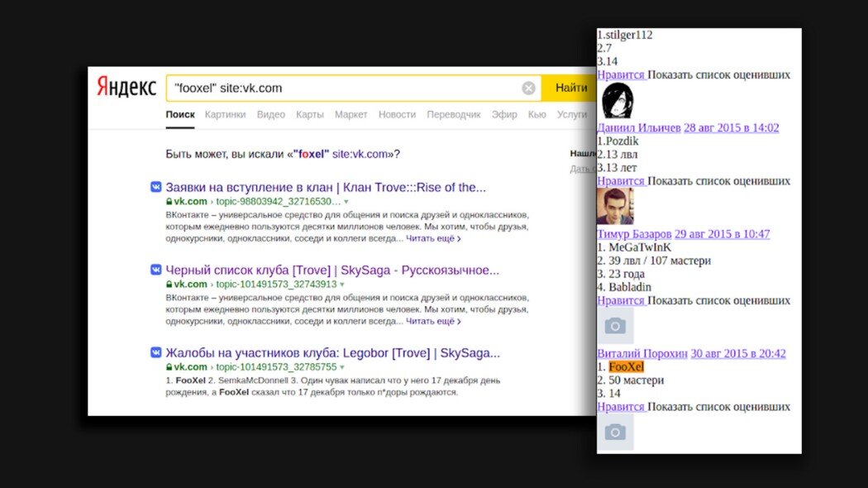868x488 pixels.
Task: Switch to the Видео tab
Action: coord(270,115)
